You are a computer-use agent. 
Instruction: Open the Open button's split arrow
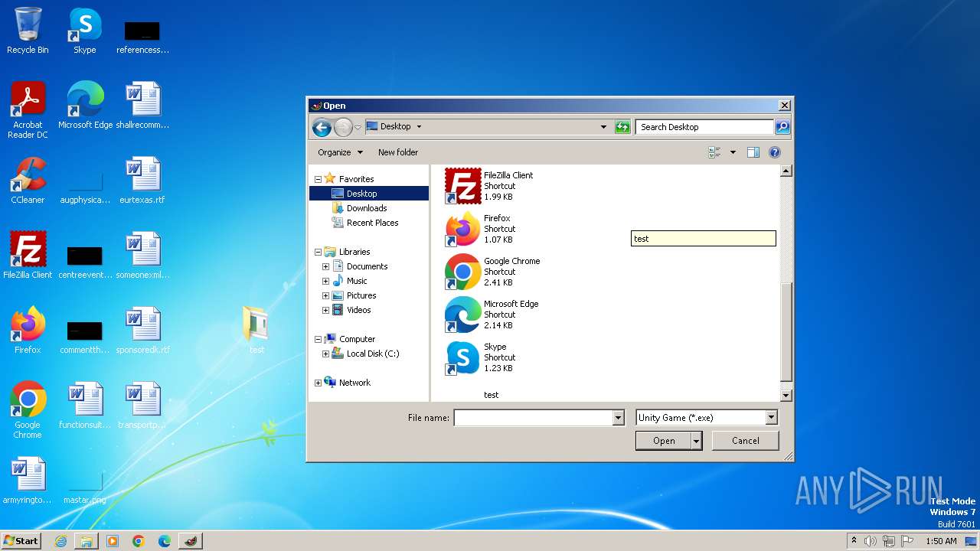[696, 440]
